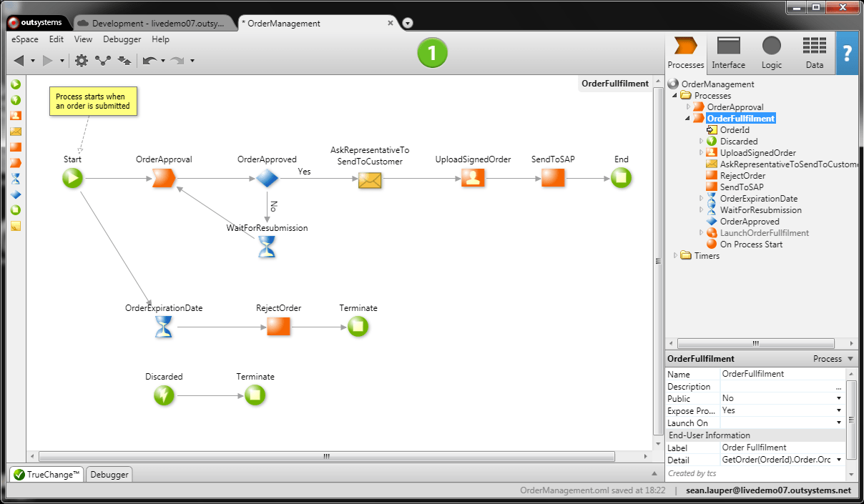Viewport: 864px width, 504px height.
Task: Edit the Description property field
Action: [x=780, y=386]
